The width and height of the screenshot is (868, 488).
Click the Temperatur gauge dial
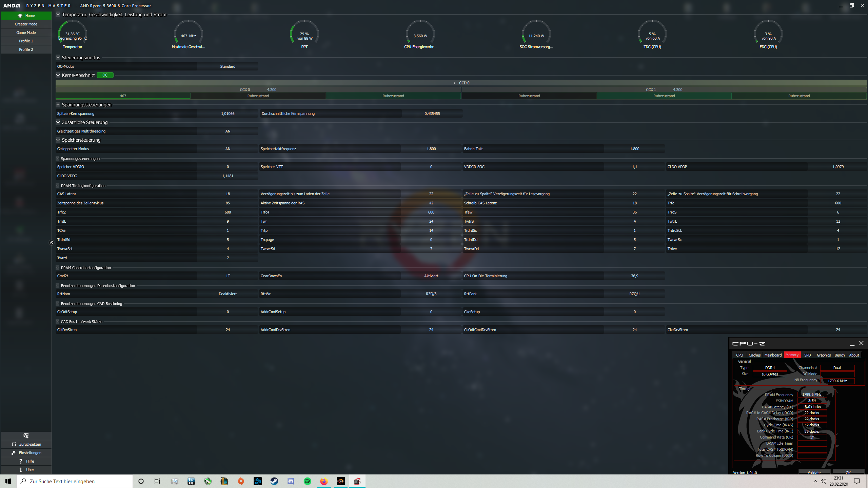[72, 34]
